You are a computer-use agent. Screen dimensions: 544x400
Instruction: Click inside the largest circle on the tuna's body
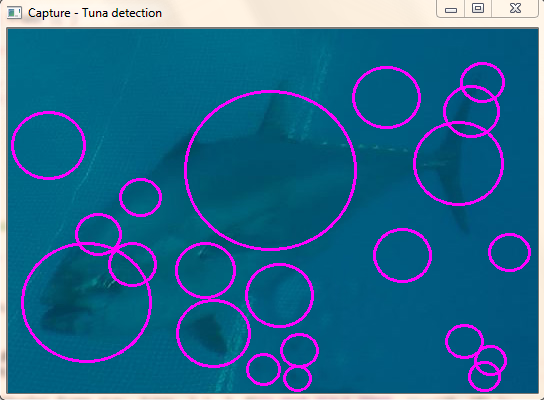[271, 170]
